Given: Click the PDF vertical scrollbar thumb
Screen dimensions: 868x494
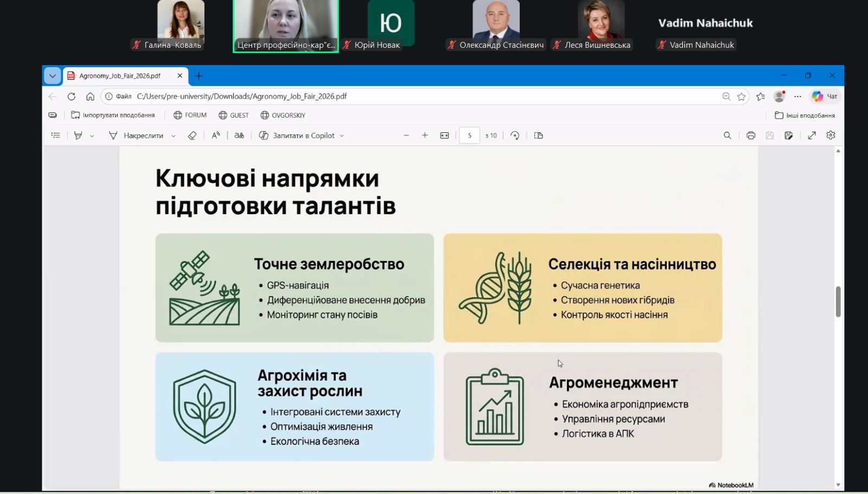Looking at the screenshot, I should [x=838, y=301].
